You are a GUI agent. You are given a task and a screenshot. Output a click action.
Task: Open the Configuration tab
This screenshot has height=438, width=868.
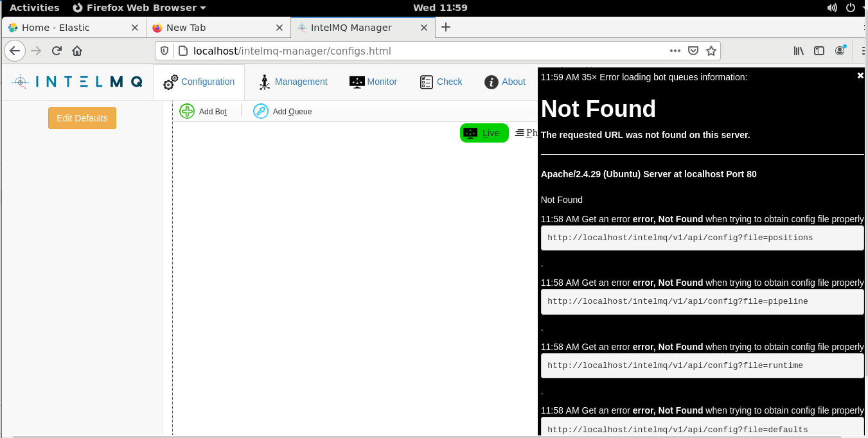pos(199,82)
